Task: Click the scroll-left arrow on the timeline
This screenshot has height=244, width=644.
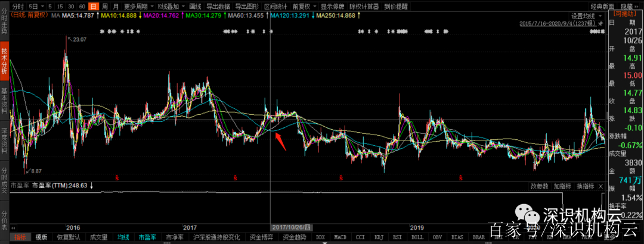Action: 13,227
